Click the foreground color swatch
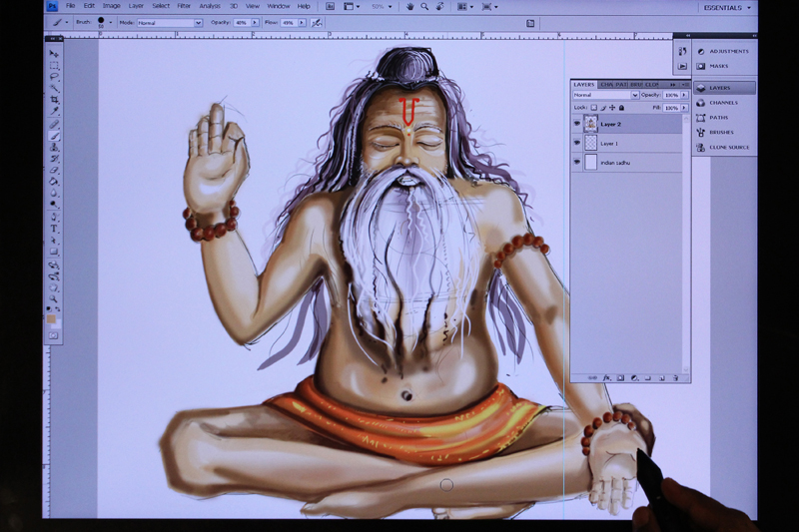This screenshot has height=532, width=799. coord(51,319)
